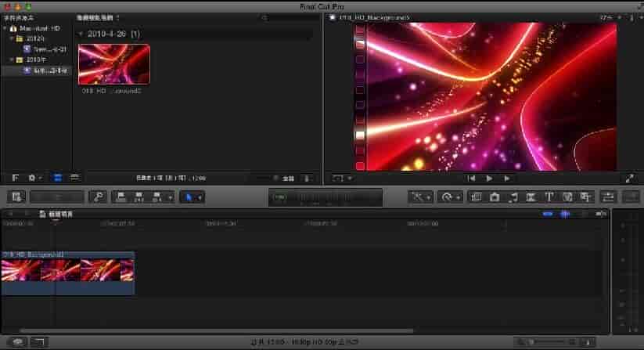644x350 pixels.
Task: Toggle viewer full screen arrows icon
Action: [631, 179]
